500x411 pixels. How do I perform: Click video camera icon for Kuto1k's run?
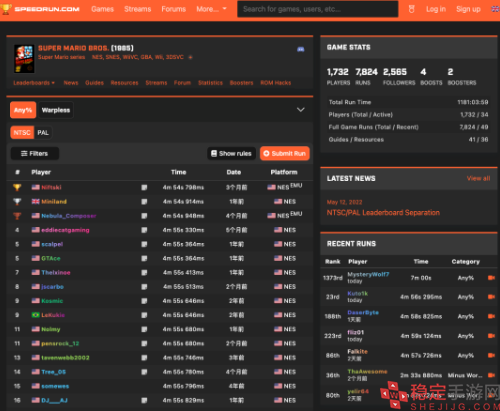(x=491, y=297)
